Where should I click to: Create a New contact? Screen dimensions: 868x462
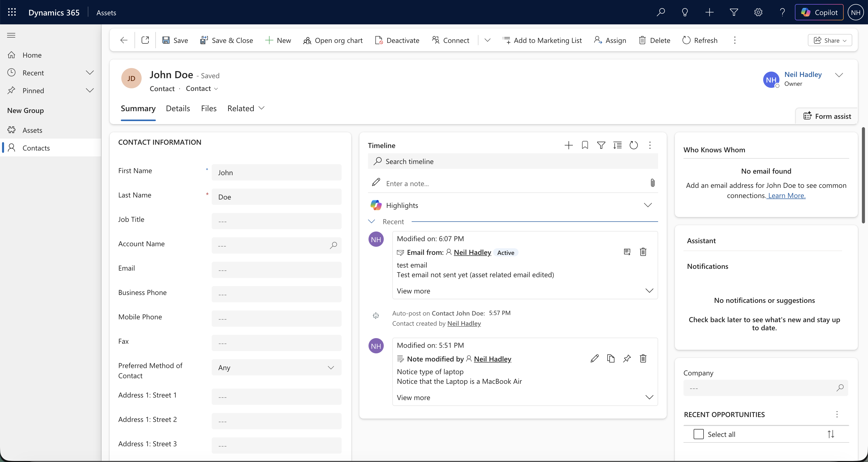(x=278, y=40)
